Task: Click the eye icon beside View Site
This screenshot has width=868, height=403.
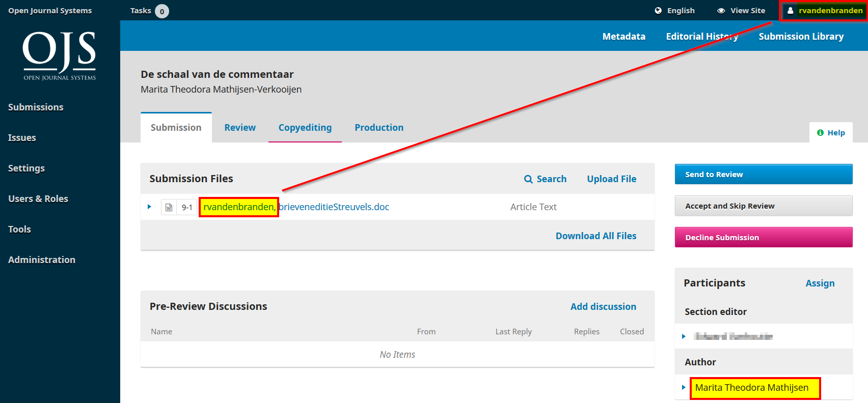Action: tap(721, 11)
